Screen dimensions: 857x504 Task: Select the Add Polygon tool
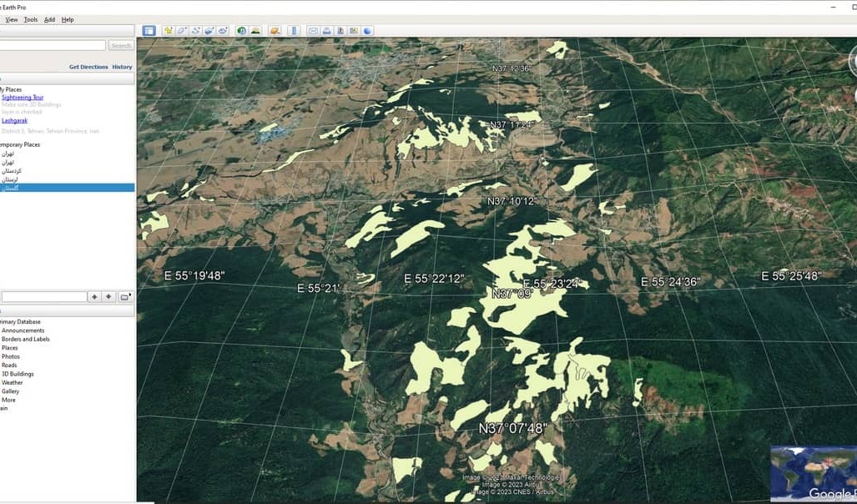tap(182, 31)
